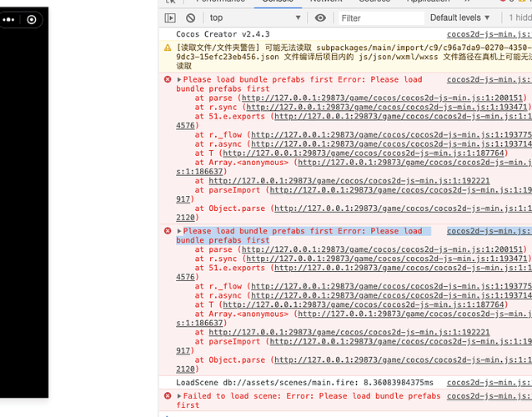Screen dimensions: 532x417
Task: Click the 'Failed to load scene' error message text
Action: coord(308,400)
